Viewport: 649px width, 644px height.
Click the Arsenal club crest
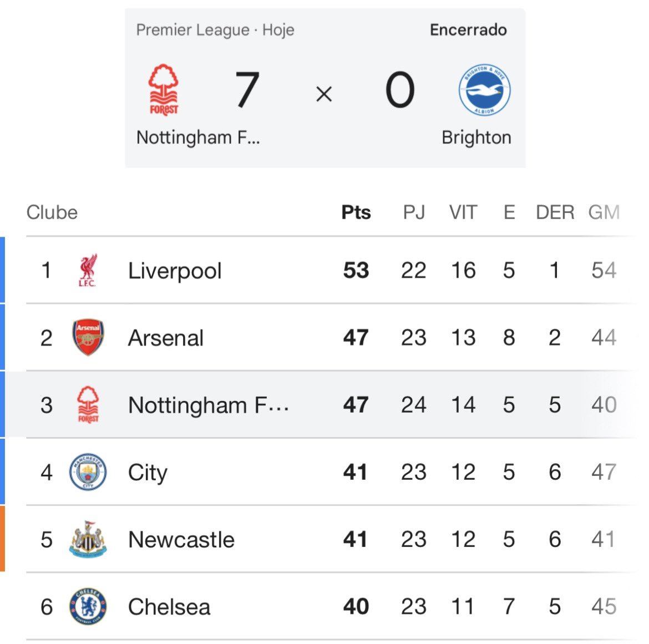pos(88,337)
